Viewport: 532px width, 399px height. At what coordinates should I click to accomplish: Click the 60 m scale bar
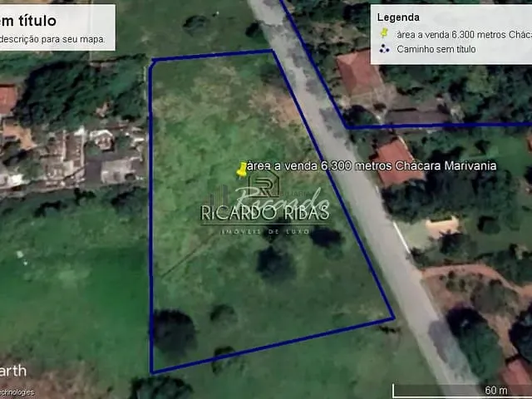462,391
